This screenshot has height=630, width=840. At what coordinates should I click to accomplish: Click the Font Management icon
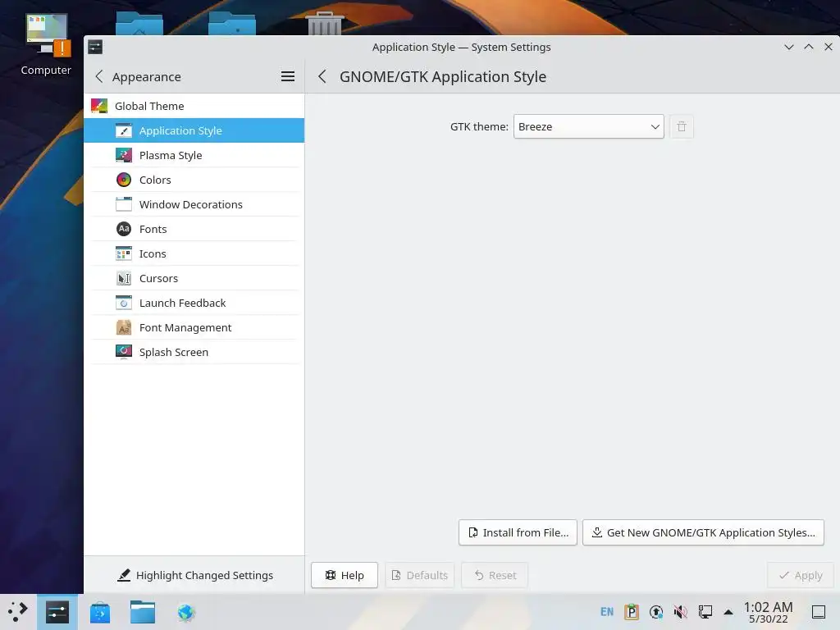point(124,328)
